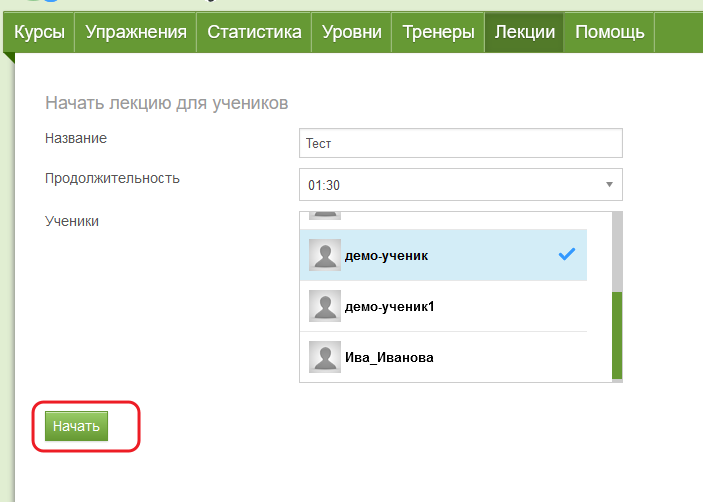Viewport: 703px width, 502px height.
Task: Click the partially visible avatar at list top
Action: point(325,214)
